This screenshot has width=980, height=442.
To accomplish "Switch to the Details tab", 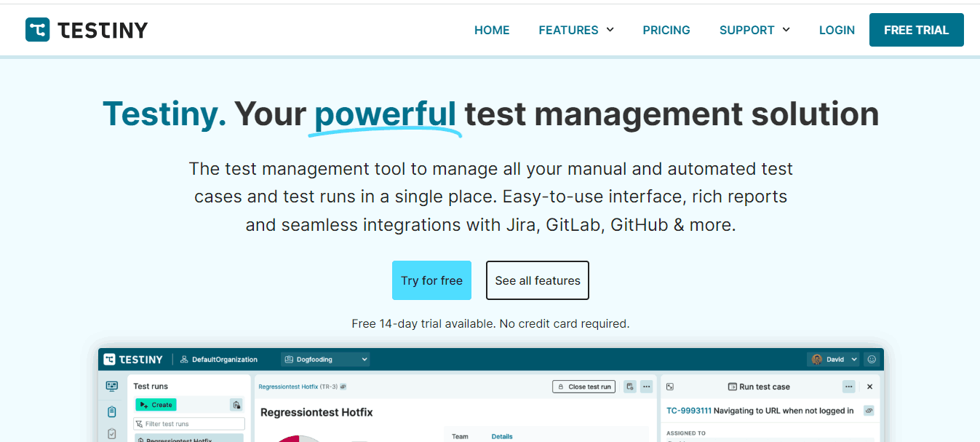I will tap(502, 435).
